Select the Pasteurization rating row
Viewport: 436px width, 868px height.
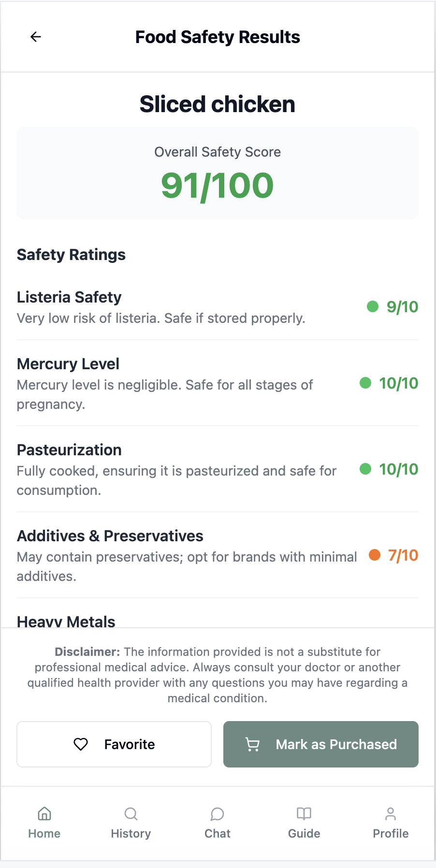click(218, 469)
